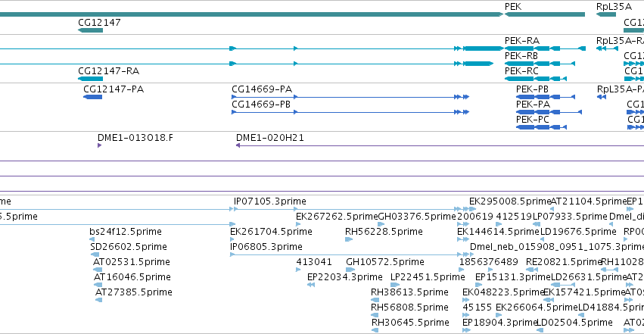644x334 pixels.
Task: Click the bs24f12.5prime EST arrow
Action: tap(92, 239)
